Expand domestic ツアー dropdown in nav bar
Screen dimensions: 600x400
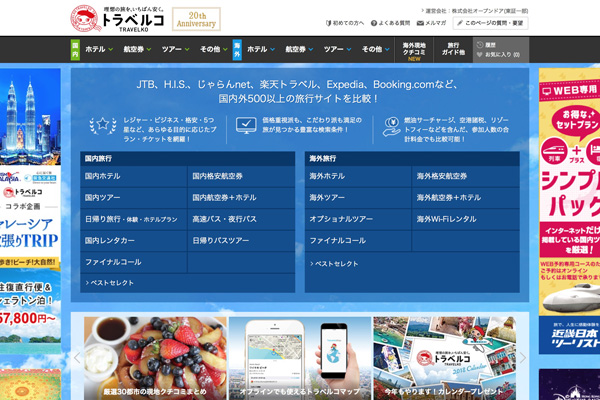click(x=176, y=49)
